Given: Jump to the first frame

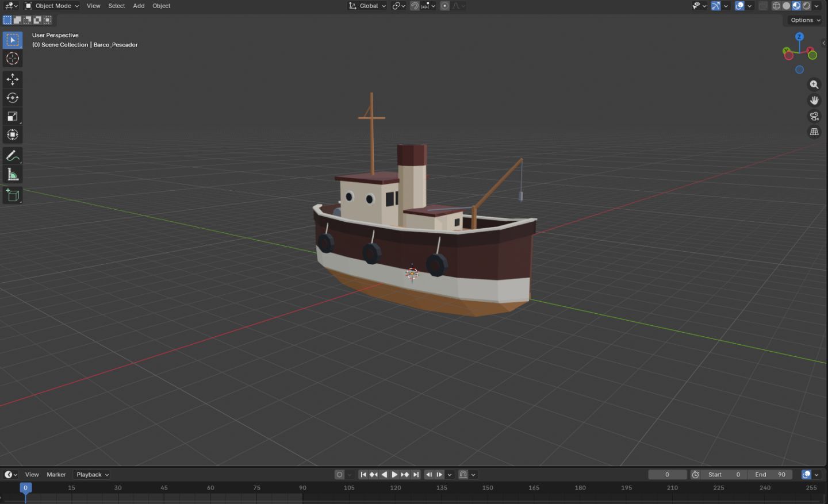Looking at the screenshot, I should [x=363, y=475].
